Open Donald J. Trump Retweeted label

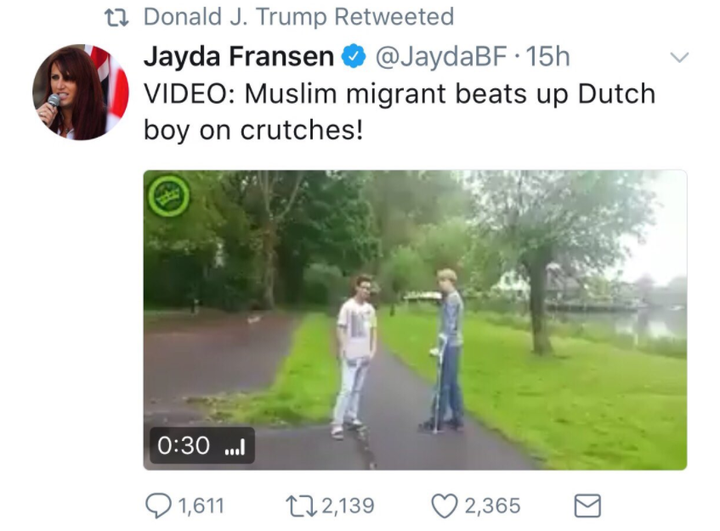coord(299,17)
